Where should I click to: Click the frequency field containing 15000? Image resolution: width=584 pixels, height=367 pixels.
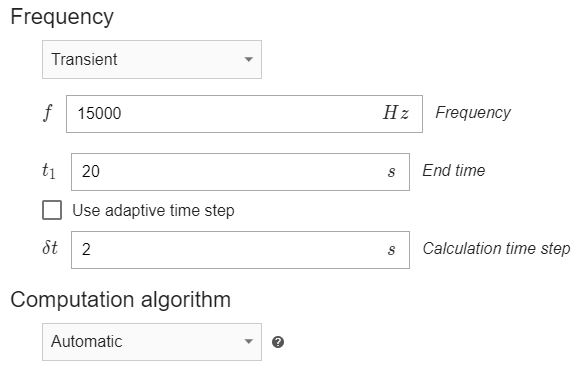[x=244, y=114]
